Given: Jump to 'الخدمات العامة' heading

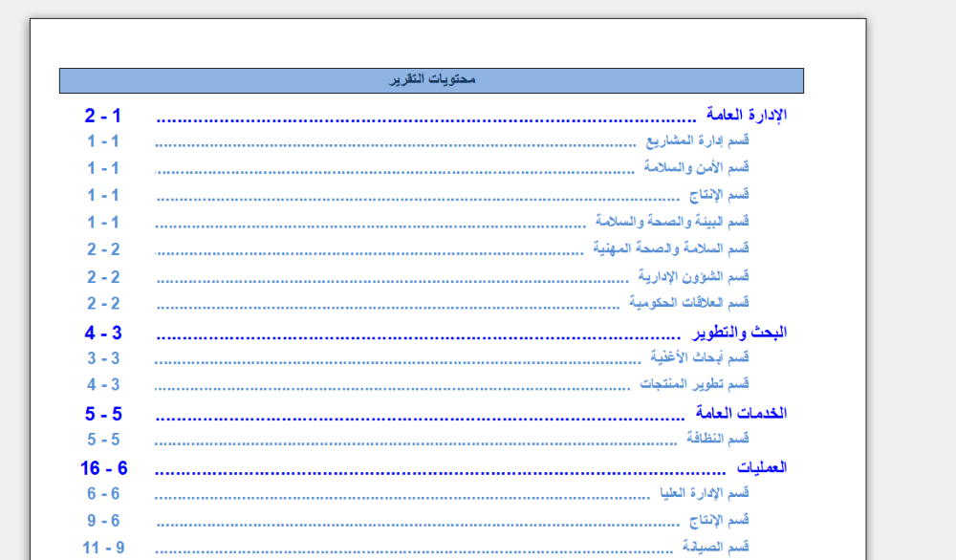Looking at the screenshot, I should (742, 413).
